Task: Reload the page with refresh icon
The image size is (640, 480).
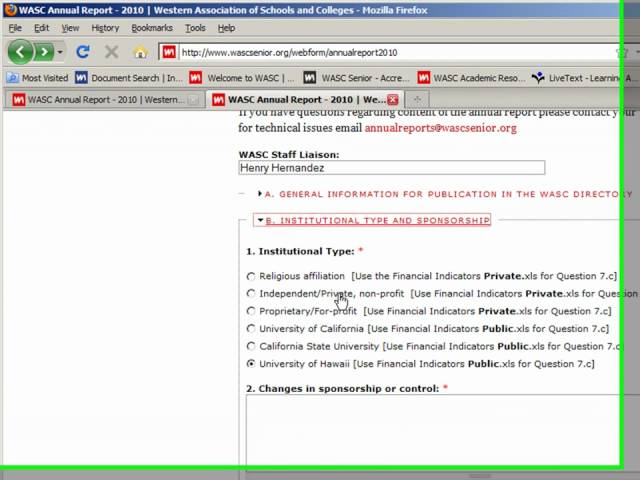Action: (x=83, y=52)
